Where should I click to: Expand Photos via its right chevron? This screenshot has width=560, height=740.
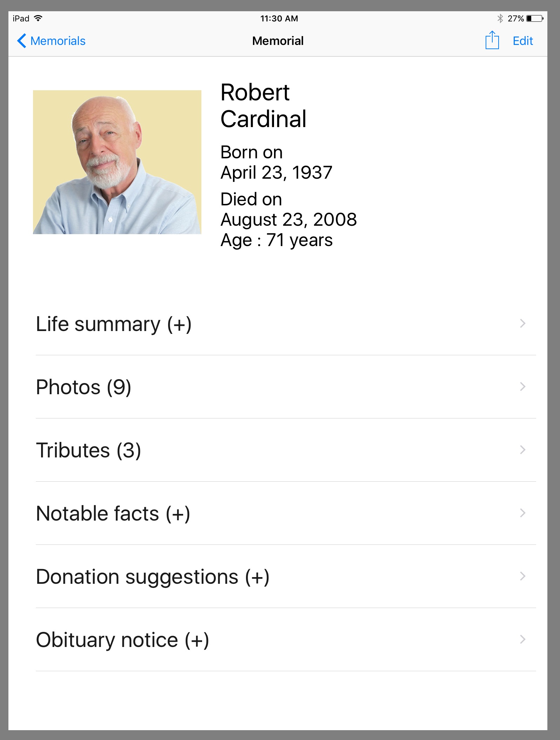(522, 386)
